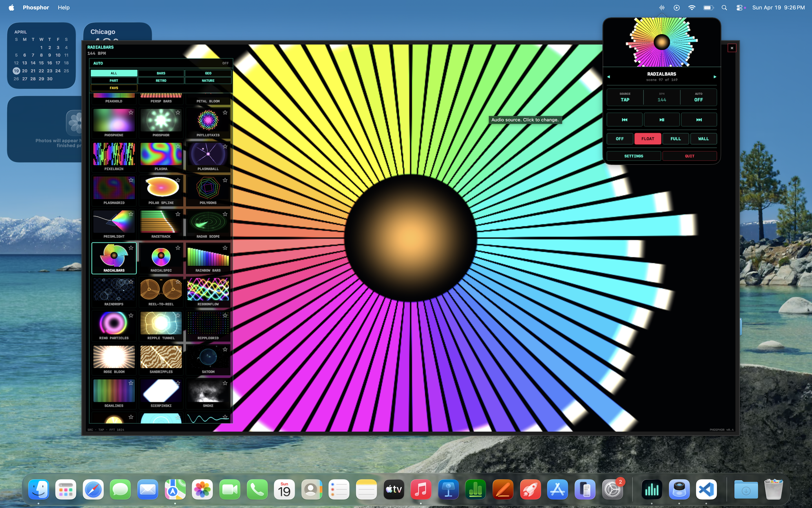Star the Polygons scene

pos(225,180)
